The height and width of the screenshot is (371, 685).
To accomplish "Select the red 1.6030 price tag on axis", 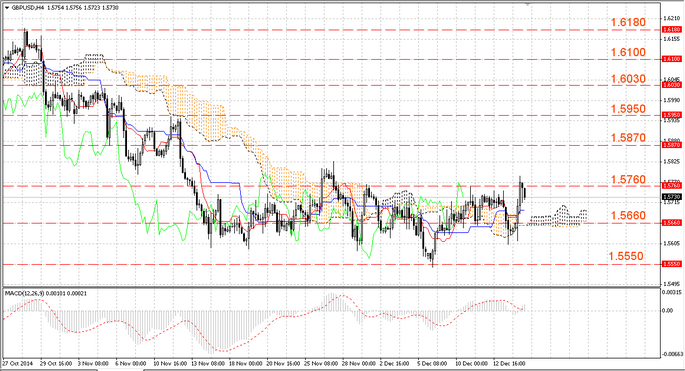I will (x=672, y=85).
